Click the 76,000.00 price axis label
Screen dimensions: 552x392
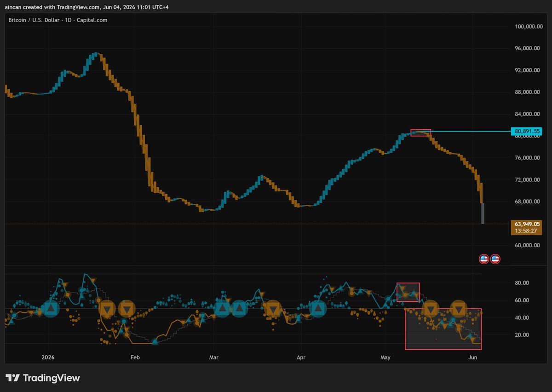click(528, 158)
